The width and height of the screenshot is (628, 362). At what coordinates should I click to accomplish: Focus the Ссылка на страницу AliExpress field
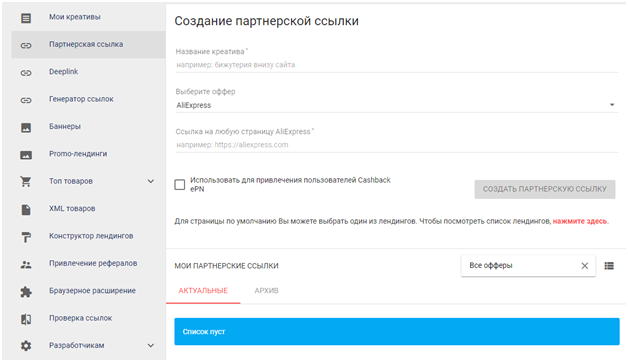tap(397, 145)
